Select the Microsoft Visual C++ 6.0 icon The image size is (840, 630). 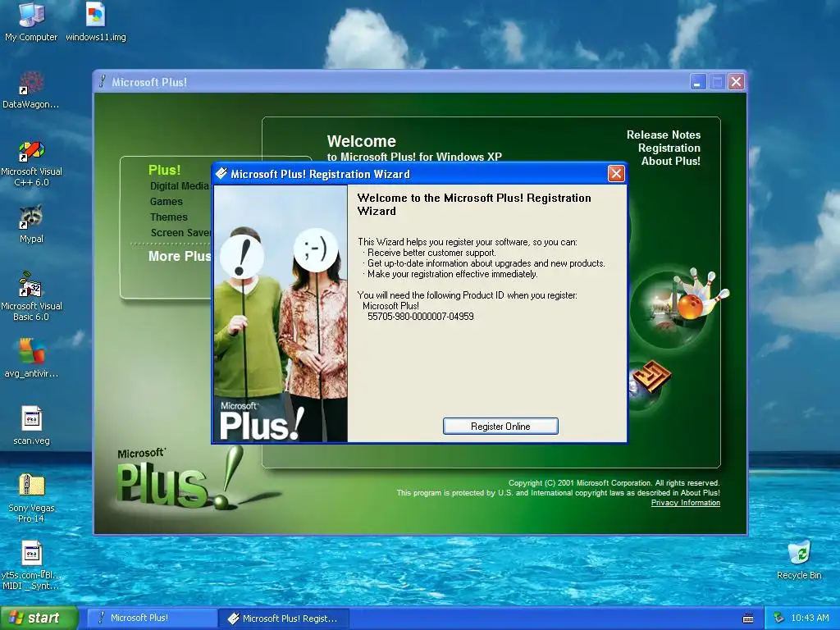pyautogui.click(x=31, y=151)
